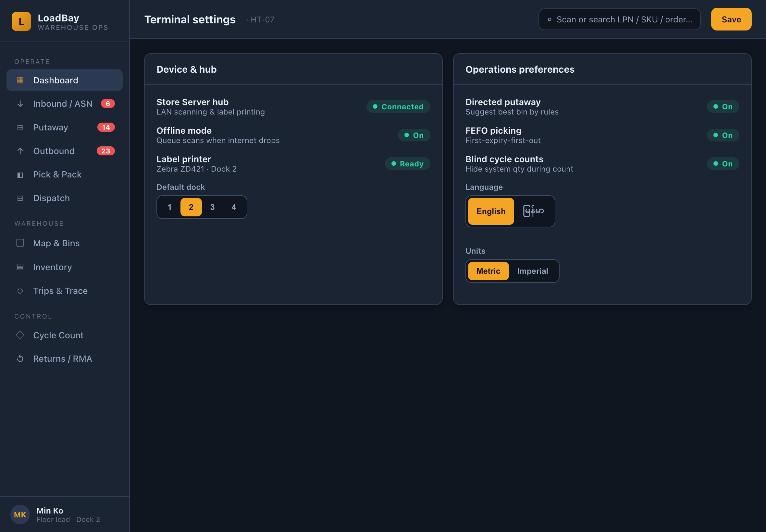The width and height of the screenshot is (766, 532).
Task: Click the Putaway grid icon
Action: [x=20, y=127]
